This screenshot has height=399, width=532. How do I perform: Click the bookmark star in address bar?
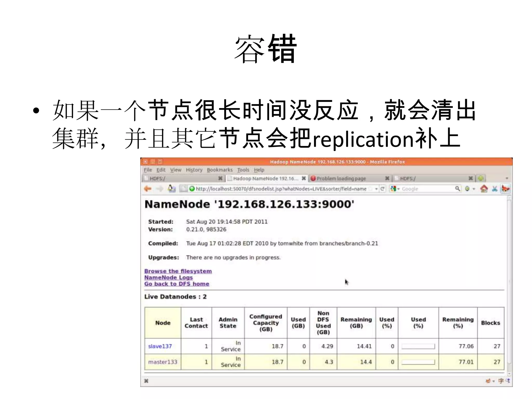tap(370, 189)
